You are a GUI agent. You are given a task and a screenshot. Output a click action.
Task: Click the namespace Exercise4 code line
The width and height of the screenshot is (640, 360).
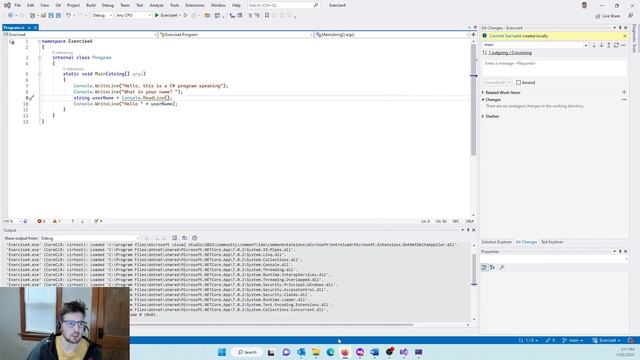[67, 41]
